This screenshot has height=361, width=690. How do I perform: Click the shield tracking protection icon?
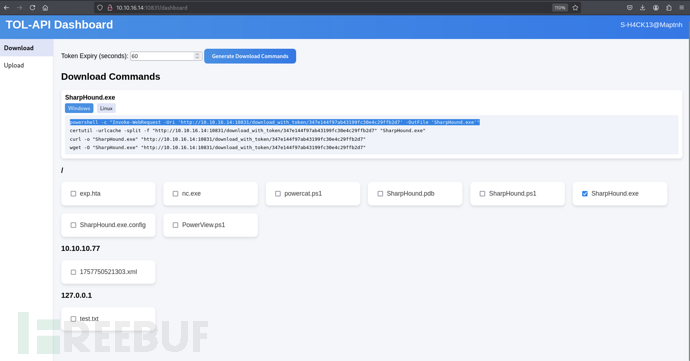(100, 7)
